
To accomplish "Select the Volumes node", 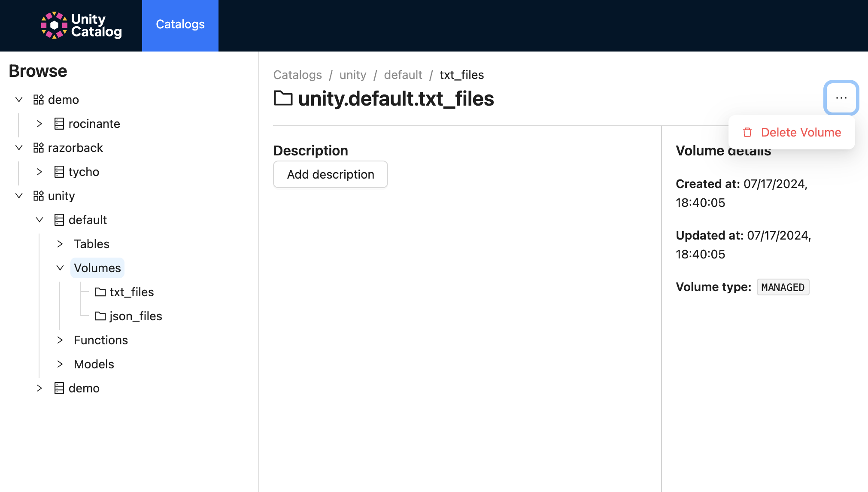I will pyautogui.click(x=97, y=268).
